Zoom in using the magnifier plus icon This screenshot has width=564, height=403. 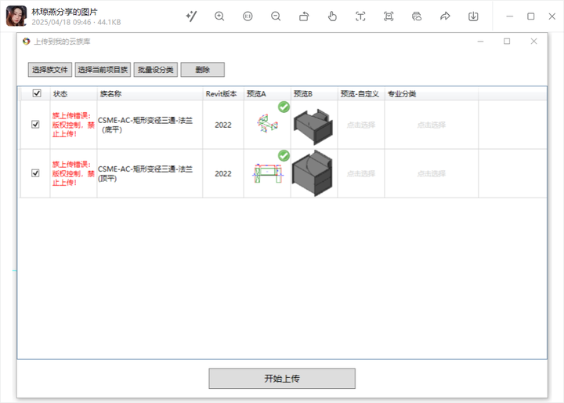pyautogui.click(x=219, y=16)
